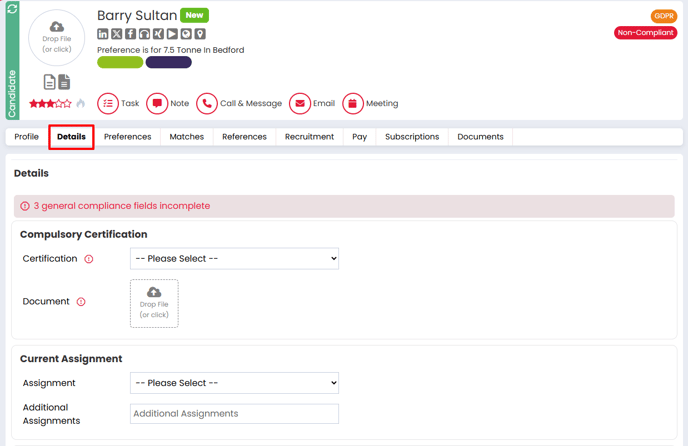This screenshot has width=688, height=446.
Task: Click the Additional Assignments input field
Action: pos(234,414)
